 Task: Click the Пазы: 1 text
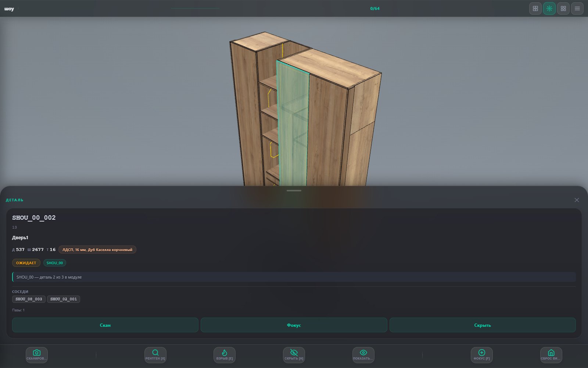18,310
